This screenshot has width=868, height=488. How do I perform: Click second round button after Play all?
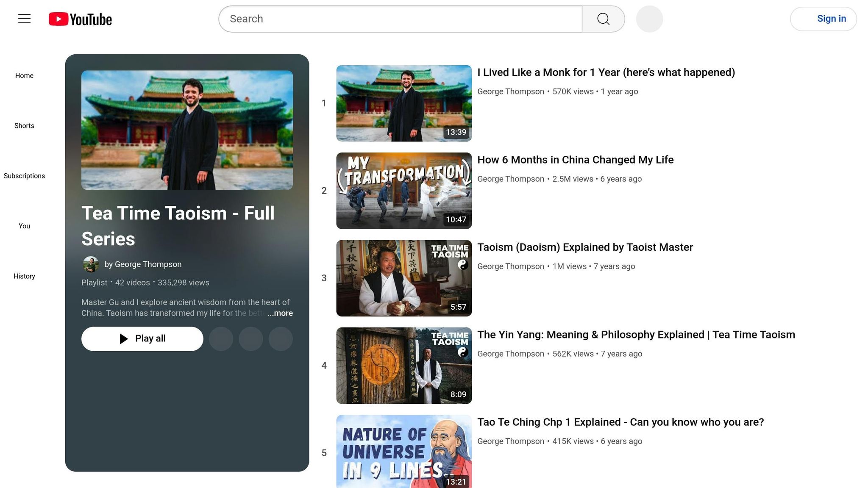[x=251, y=339]
